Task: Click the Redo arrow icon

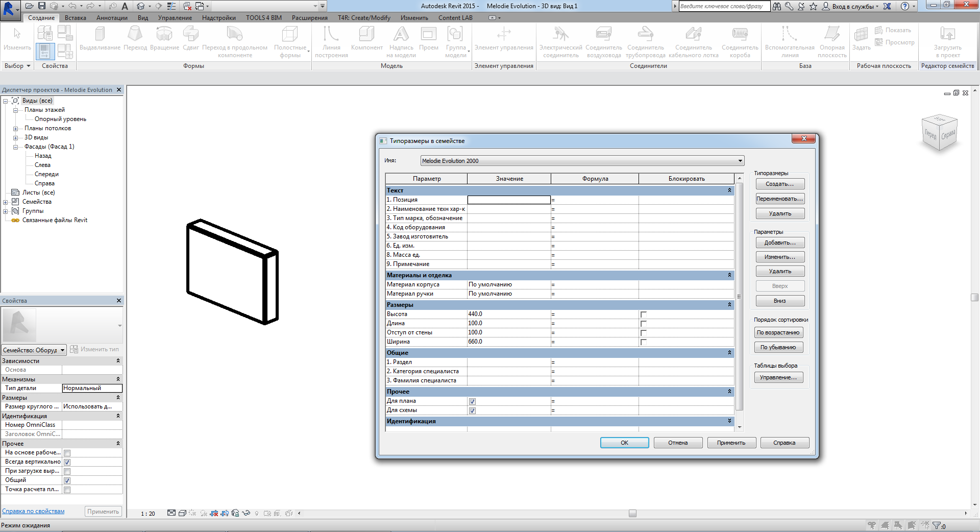Action: click(x=90, y=6)
